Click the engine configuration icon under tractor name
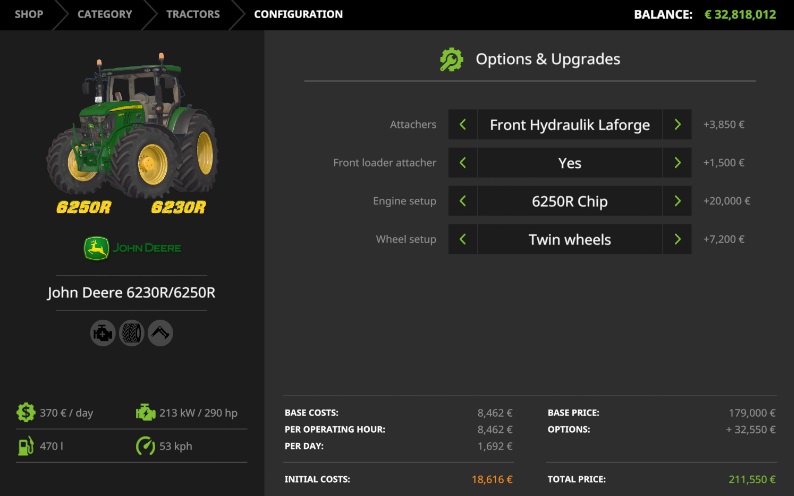Screen dimensions: 794x496 (103, 333)
